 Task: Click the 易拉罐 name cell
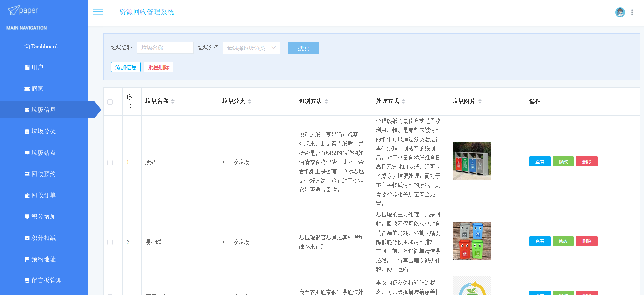[154, 242]
